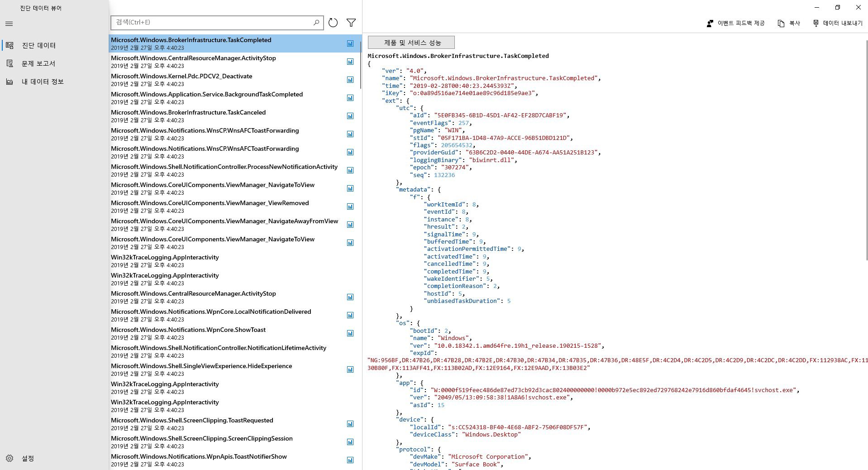Viewport: 868px width, 470px height.
Task: Click chart icon for ProcessNewNotificationActivity row
Action: pyautogui.click(x=350, y=170)
